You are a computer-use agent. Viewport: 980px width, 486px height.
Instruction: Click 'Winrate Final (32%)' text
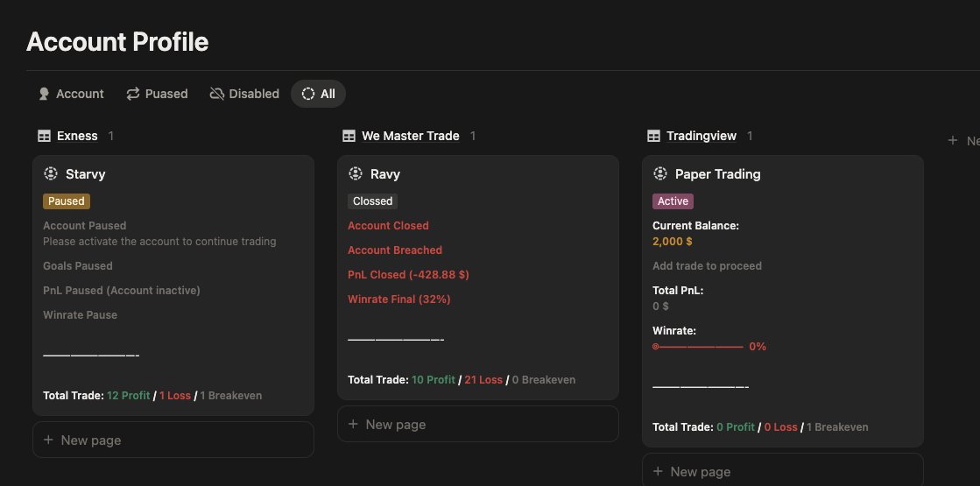(x=399, y=299)
